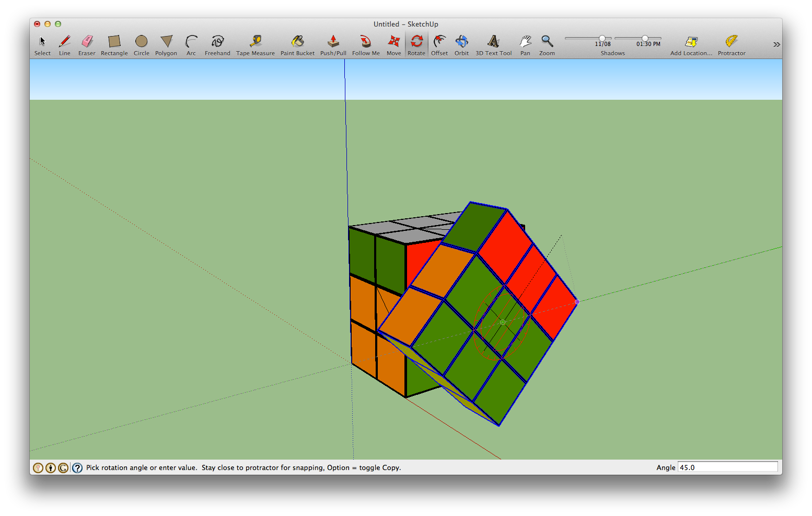Click inside the Angle value field
This screenshot has width=812, height=516.
click(727, 467)
